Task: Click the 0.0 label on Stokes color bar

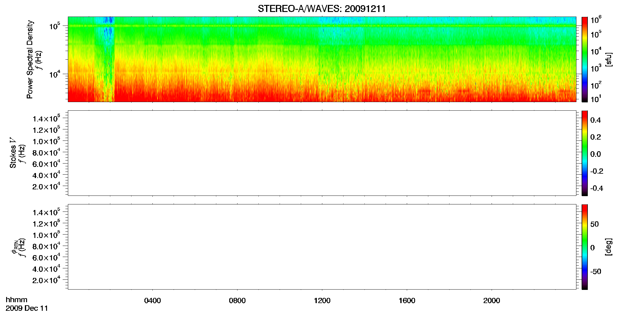Action: [595, 154]
